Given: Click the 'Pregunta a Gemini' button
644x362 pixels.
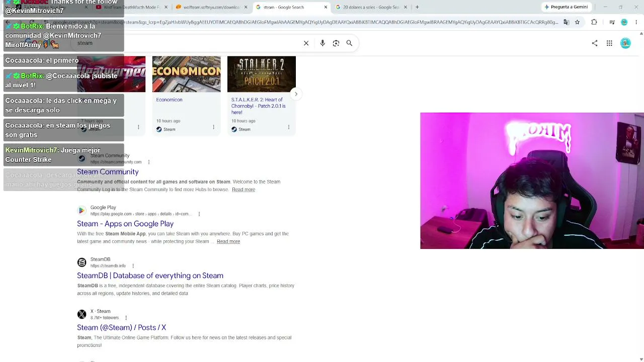Looking at the screenshot, I should [x=566, y=7].
